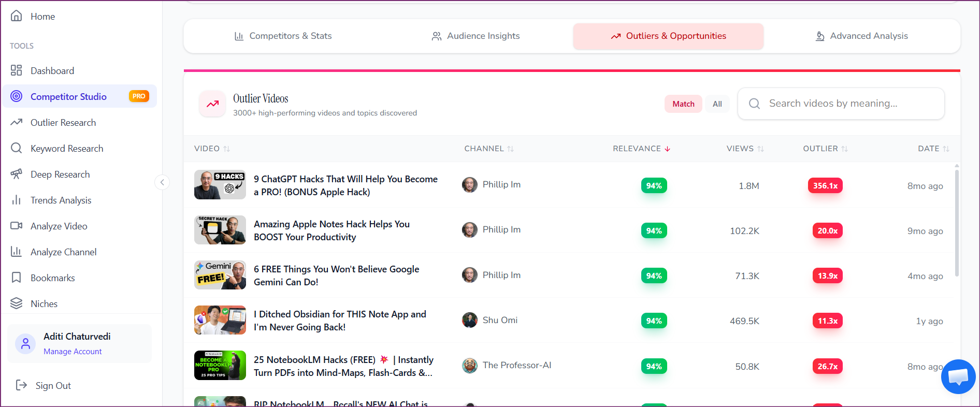Switch the filter to All
980x407 pixels.
717,104
